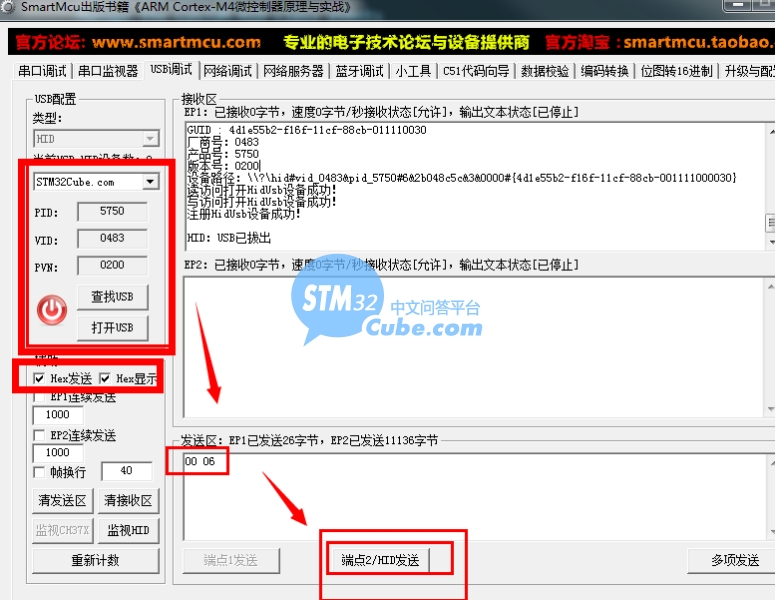Click the 帧换行 value field showing 40
775x600 pixels.
pos(127,471)
